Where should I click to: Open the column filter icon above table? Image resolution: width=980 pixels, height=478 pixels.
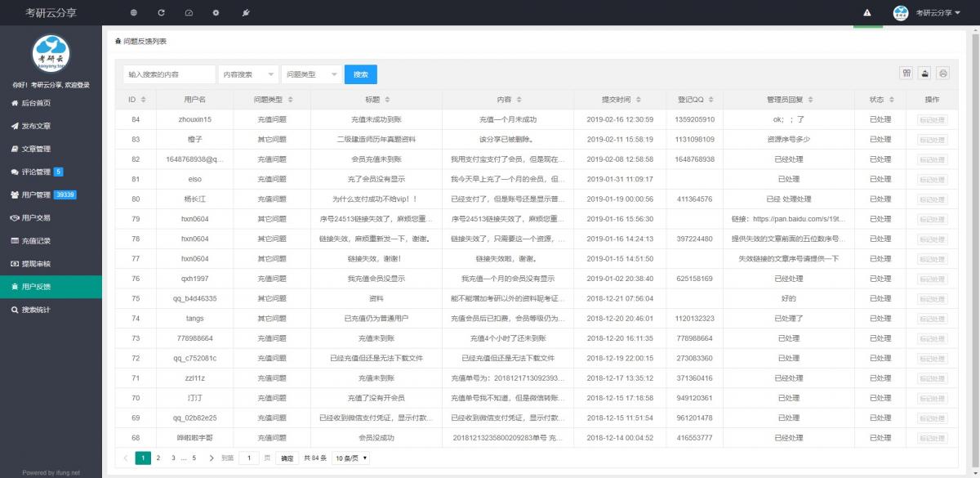coord(906,74)
